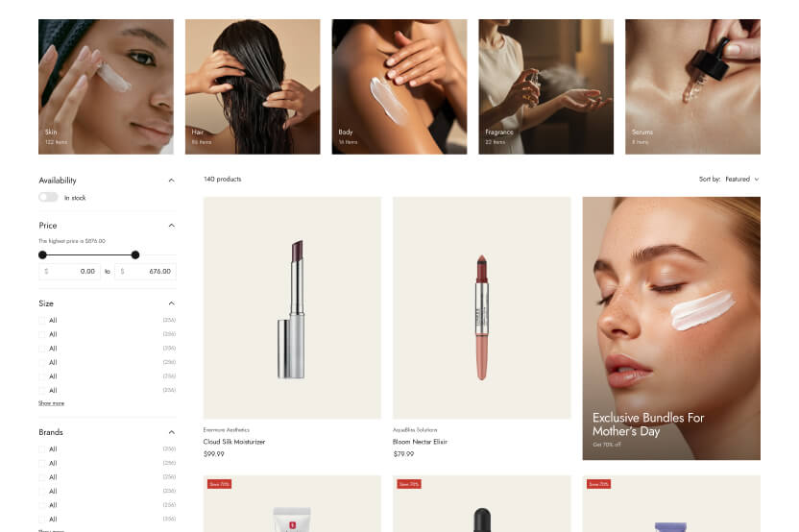This screenshot has width=799, height=532.
Task: Open the Sort by Featured dropdown
Action: click(729, 180)
